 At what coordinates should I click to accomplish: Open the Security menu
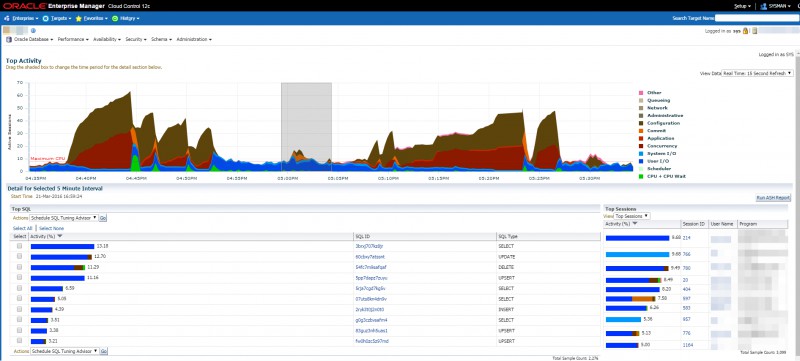tap(136, 39)
